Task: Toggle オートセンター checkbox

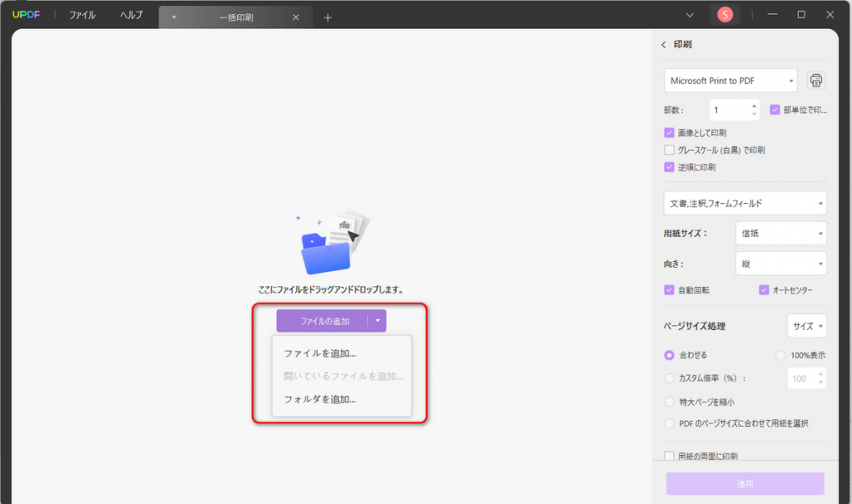Action: (764, 290)
